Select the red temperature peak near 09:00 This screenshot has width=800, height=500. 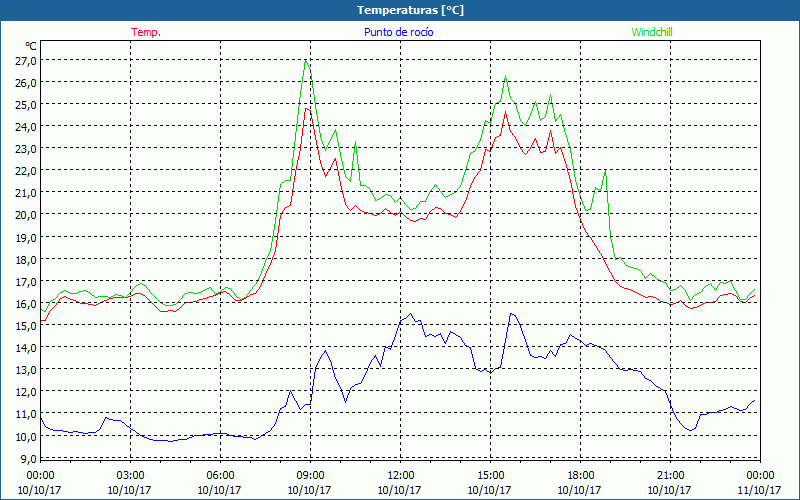click(x=306, y=108)
